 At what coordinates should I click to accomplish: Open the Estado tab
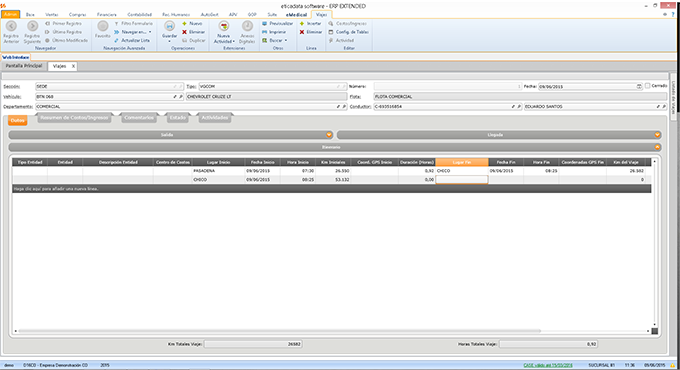pyautogui.click(x=178, y=118)
